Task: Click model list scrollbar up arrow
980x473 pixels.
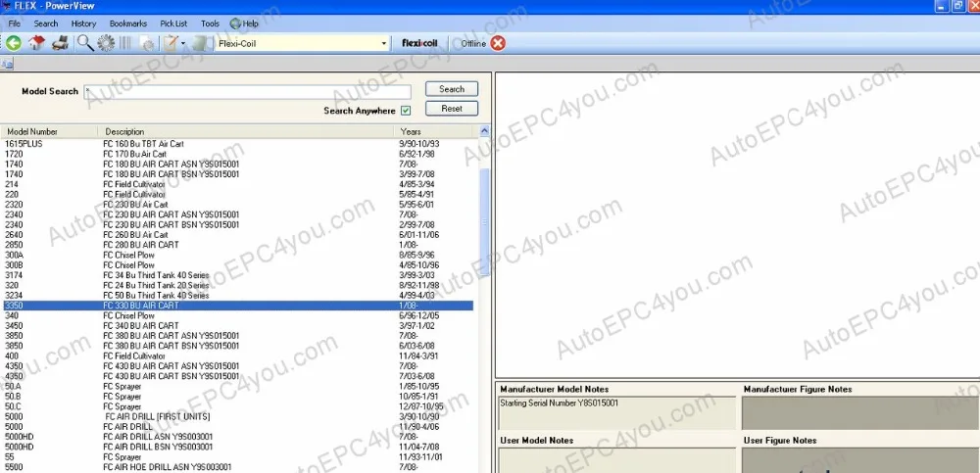Action: coord(484,131)
